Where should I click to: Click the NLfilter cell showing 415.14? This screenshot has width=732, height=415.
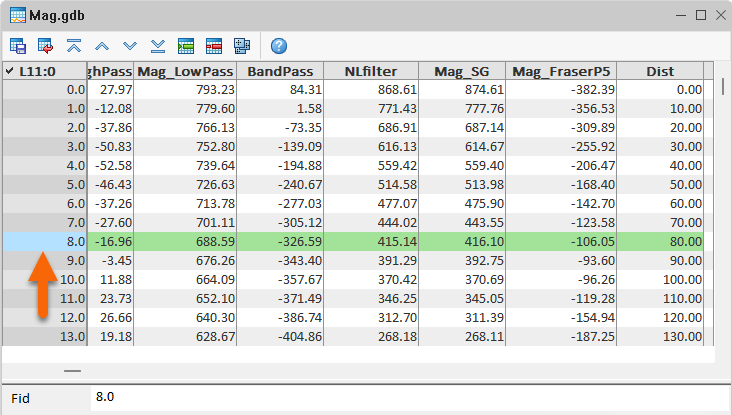[x=371, y=243]
